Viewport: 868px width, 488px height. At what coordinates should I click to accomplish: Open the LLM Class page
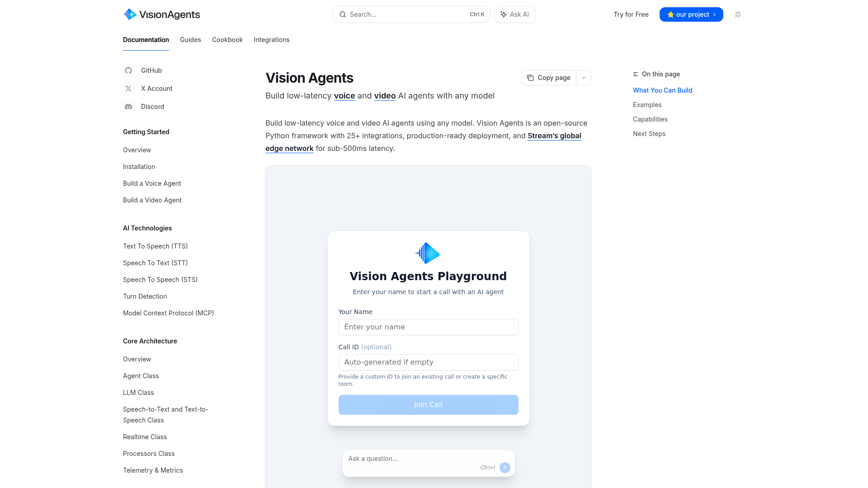(138, 393)
